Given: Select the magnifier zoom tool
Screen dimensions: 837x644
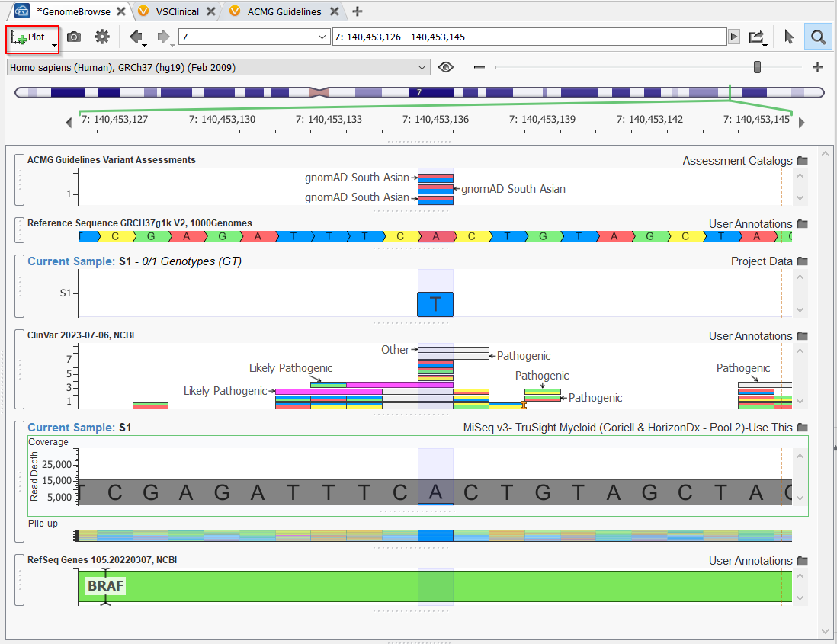Looking at the screenshot, I should 818,37.
